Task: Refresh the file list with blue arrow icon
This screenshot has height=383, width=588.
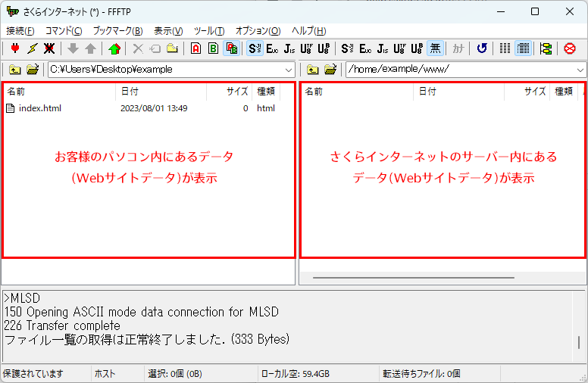Action: (x=482, y=48)
